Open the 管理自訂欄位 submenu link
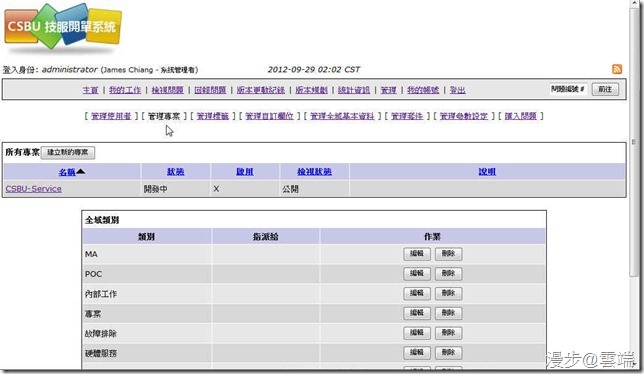 coord(269,116)
